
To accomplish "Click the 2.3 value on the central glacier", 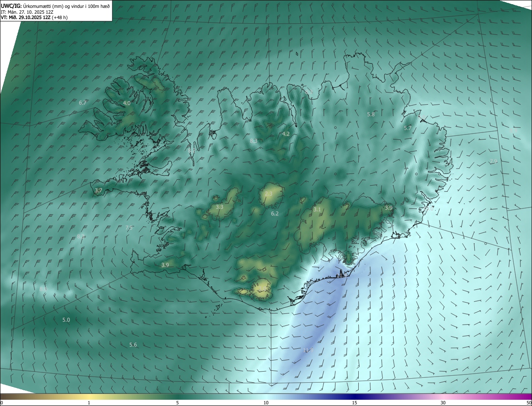I will point(268,193).
